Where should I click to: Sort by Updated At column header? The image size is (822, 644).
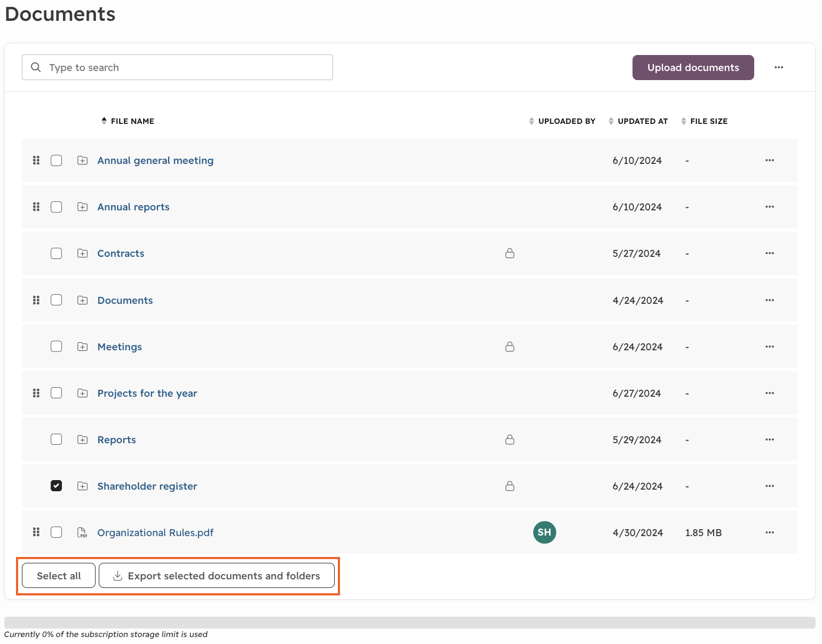638,121
